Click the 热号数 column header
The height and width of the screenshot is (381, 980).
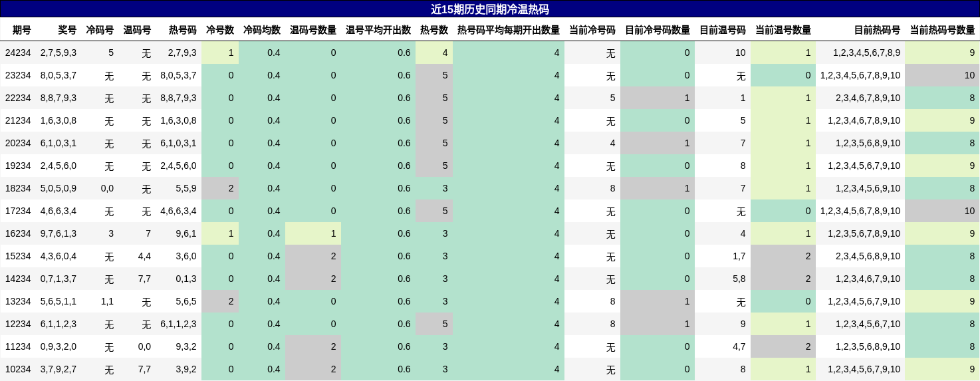tap(433, 30)
